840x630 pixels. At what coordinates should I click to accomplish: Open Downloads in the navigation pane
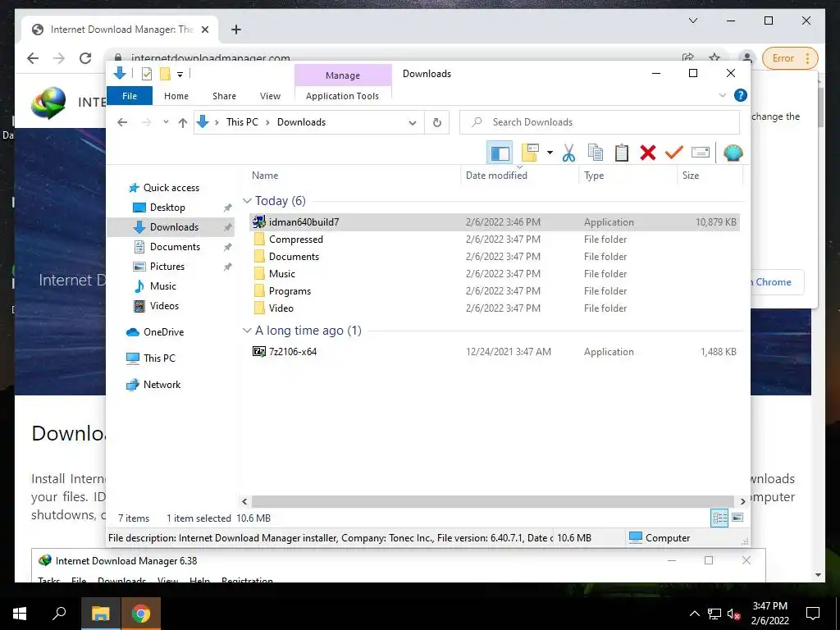tap(174, 227)
